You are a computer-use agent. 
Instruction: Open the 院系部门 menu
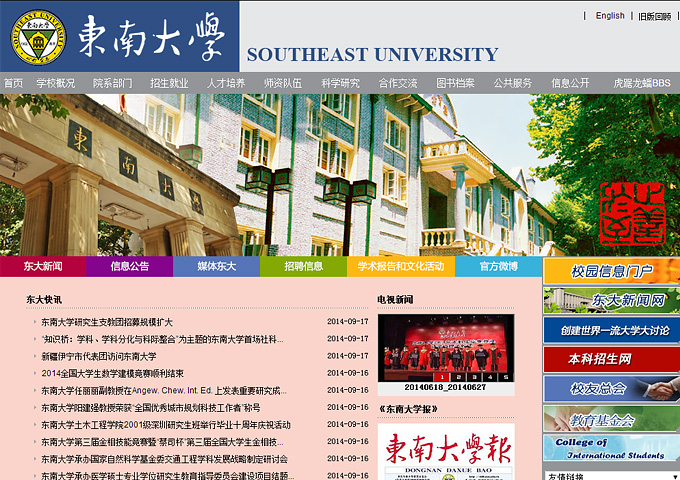[x=113, y=83]
